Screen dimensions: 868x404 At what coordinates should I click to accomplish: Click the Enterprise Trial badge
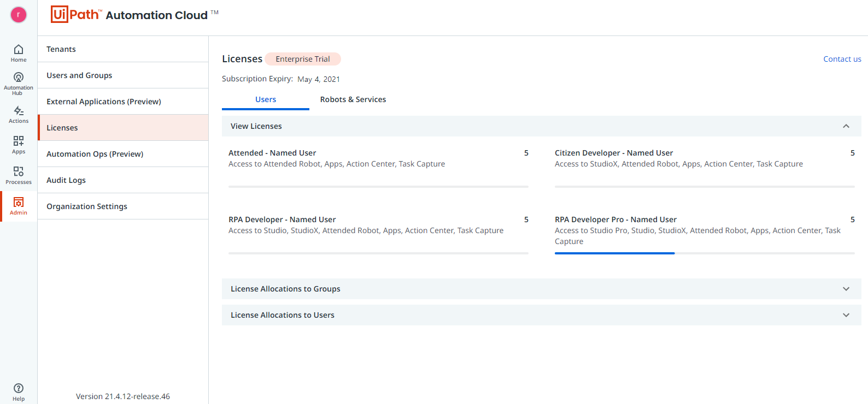coord(303,59)
